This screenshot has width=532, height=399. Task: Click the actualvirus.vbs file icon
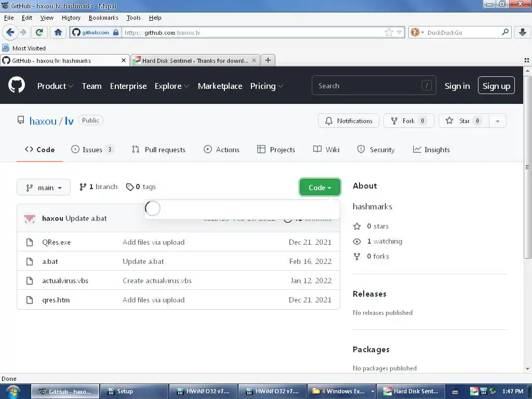coord(30,281)
